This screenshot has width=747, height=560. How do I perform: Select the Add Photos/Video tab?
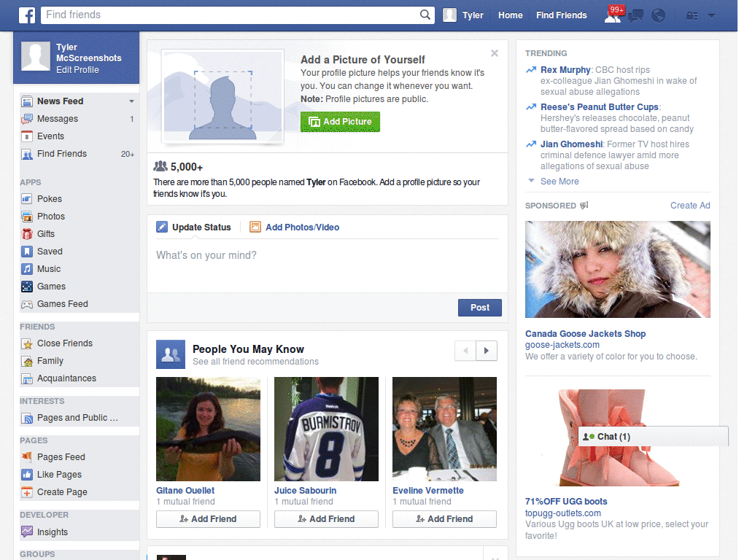(x=295, y=227)
